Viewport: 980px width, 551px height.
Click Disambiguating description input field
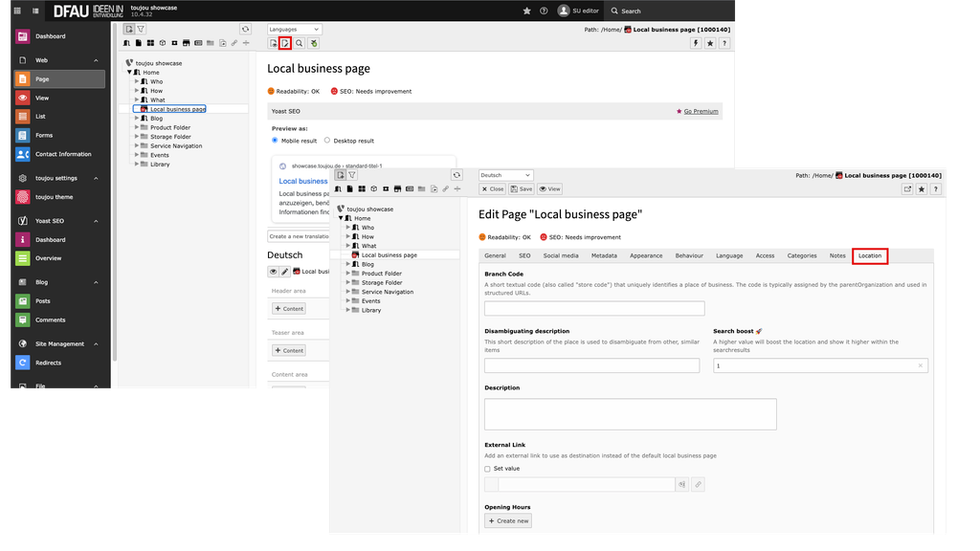pyautogui.click(x=591, y=365)
